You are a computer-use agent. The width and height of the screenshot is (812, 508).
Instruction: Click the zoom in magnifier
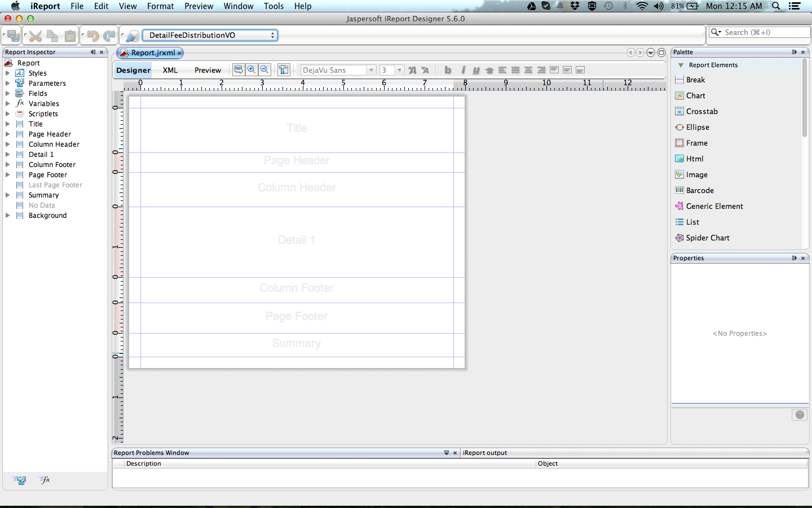tap(251, 69)
